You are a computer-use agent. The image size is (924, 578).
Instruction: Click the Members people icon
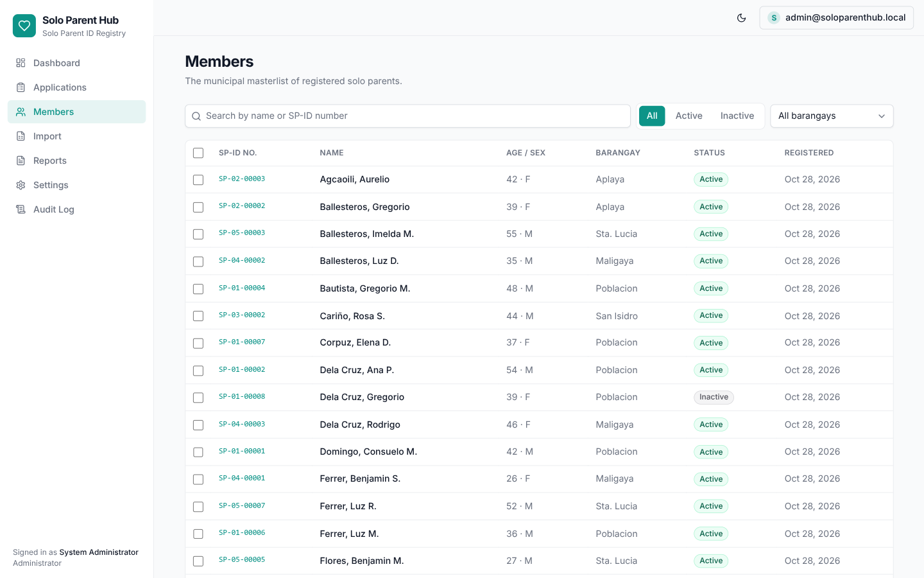click(21, 112)
